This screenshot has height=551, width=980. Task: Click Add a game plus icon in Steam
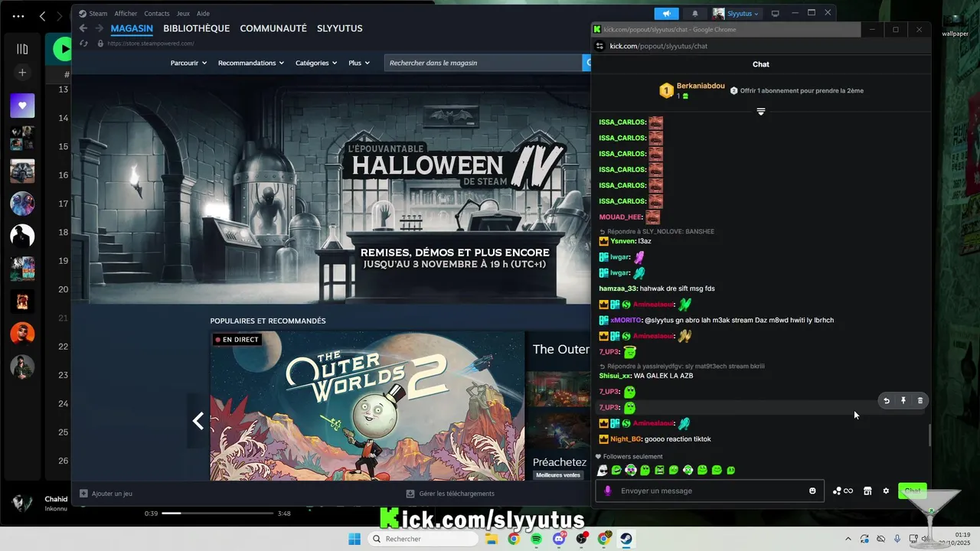click(83, 494)
